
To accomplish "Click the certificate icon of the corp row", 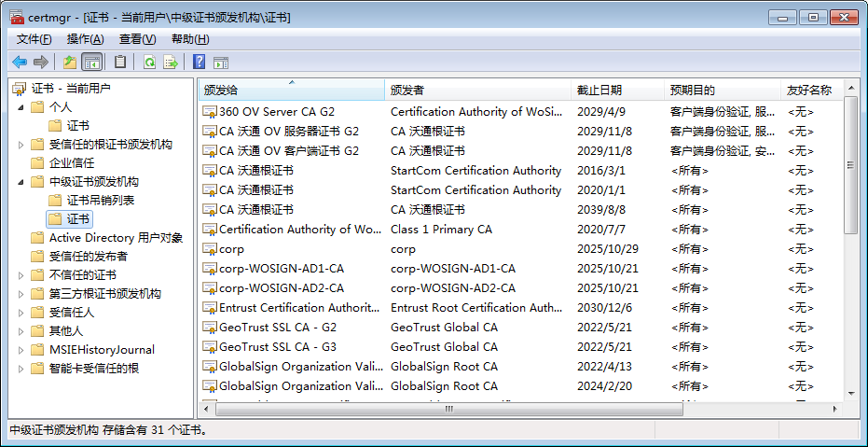I will (x=210, y=249).
